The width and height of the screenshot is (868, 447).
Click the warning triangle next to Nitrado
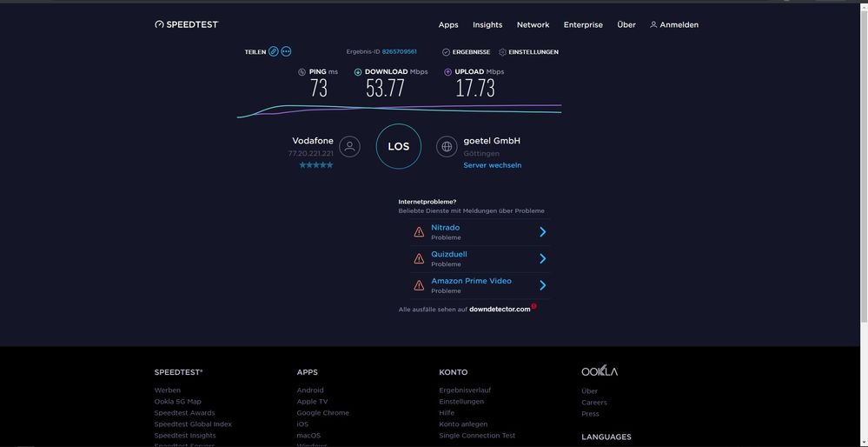click(x=419, y=232)
